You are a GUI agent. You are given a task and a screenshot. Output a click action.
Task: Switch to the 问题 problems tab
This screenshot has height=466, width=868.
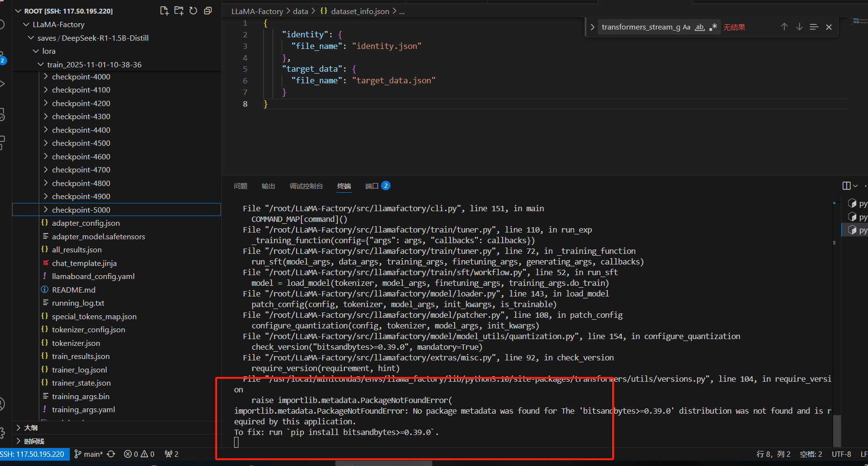pyautogui.click(x=240, y=186)
